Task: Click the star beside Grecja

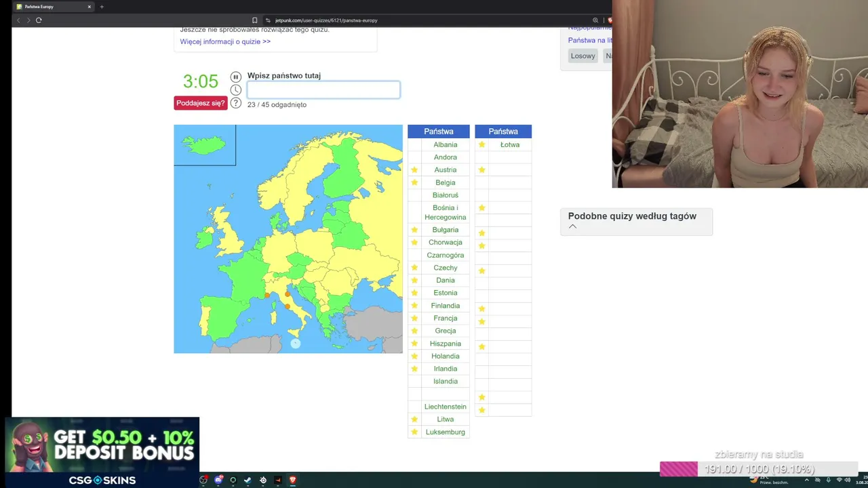Action: coord(414,331)
